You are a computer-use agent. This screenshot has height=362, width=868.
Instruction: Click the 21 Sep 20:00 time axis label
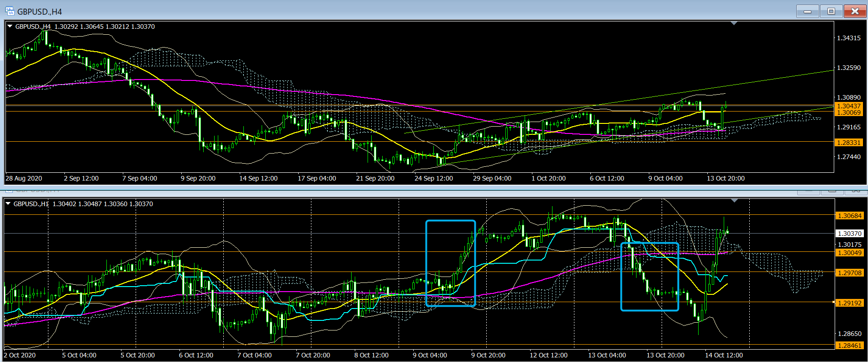point(375,178)
